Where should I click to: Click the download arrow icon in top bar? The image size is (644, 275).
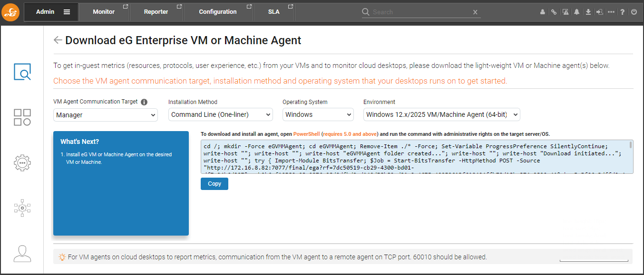[588, 12]
